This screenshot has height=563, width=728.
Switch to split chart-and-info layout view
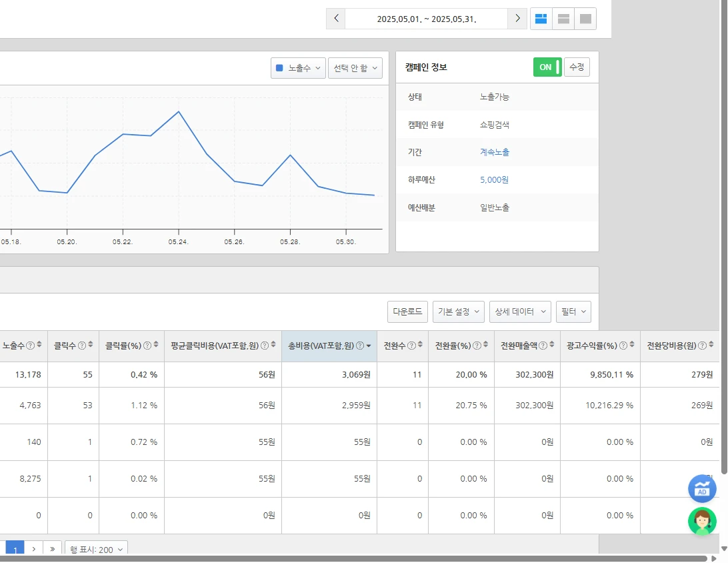541,19
